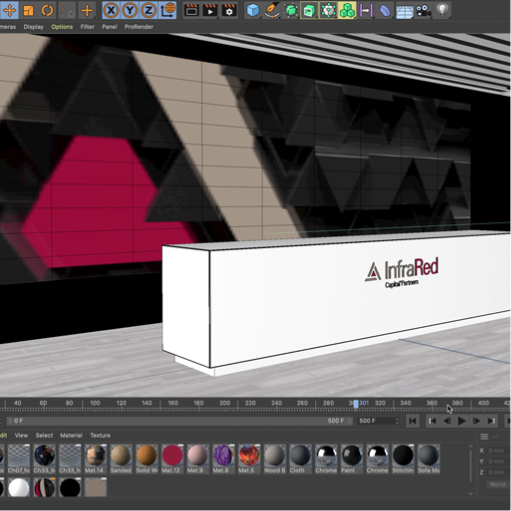Open the viewport Panel menu
511x511 pixels.
click(x=109, y=27)
